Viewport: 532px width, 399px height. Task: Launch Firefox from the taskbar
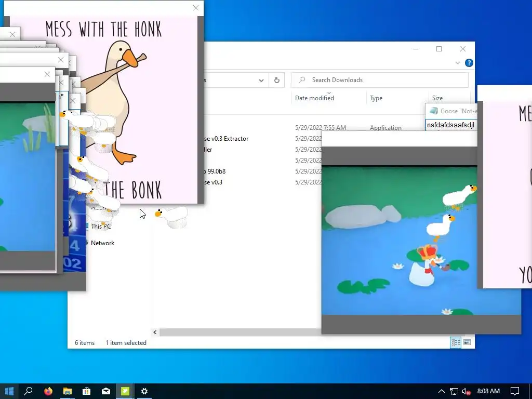48,391
